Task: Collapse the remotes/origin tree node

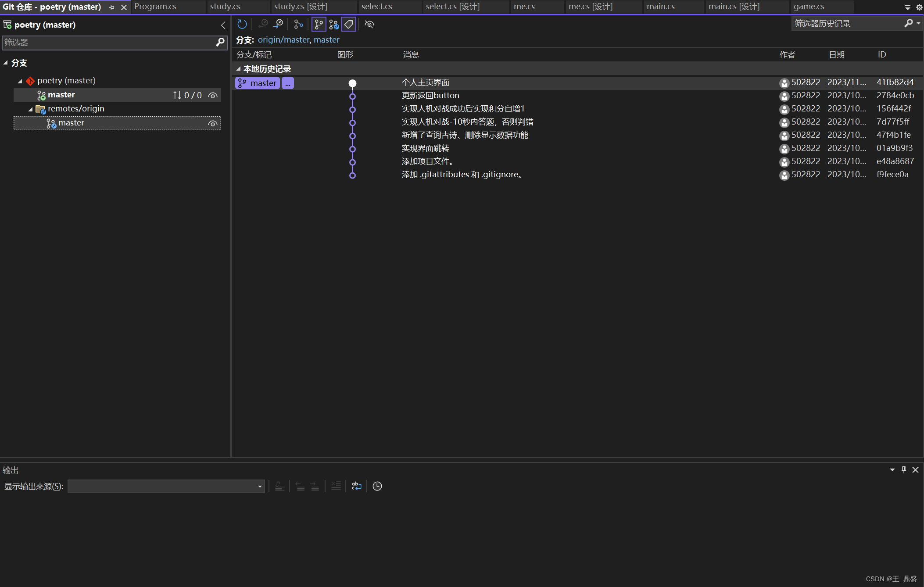Action: coord(30,109)
